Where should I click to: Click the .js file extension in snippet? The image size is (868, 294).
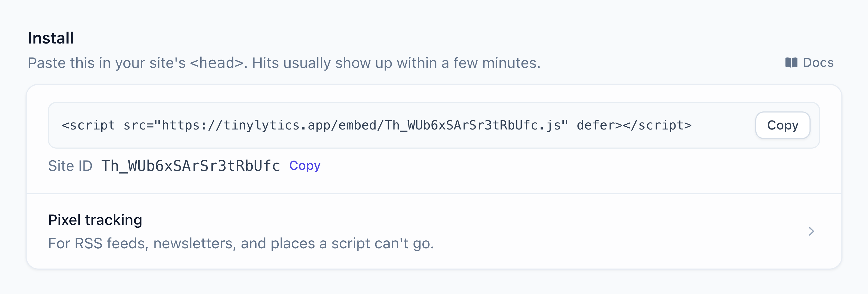coord(549,126)
